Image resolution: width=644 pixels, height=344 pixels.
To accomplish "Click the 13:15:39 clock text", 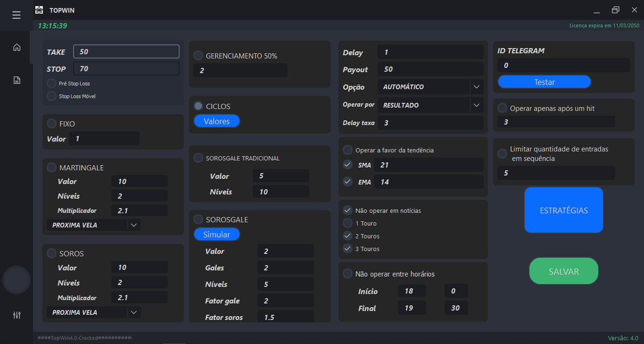I will (53, 25).
